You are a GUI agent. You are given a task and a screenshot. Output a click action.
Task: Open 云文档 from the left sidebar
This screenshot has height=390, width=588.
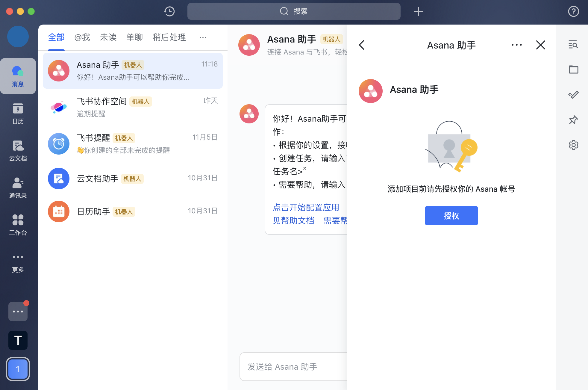[x=18, y=151]
